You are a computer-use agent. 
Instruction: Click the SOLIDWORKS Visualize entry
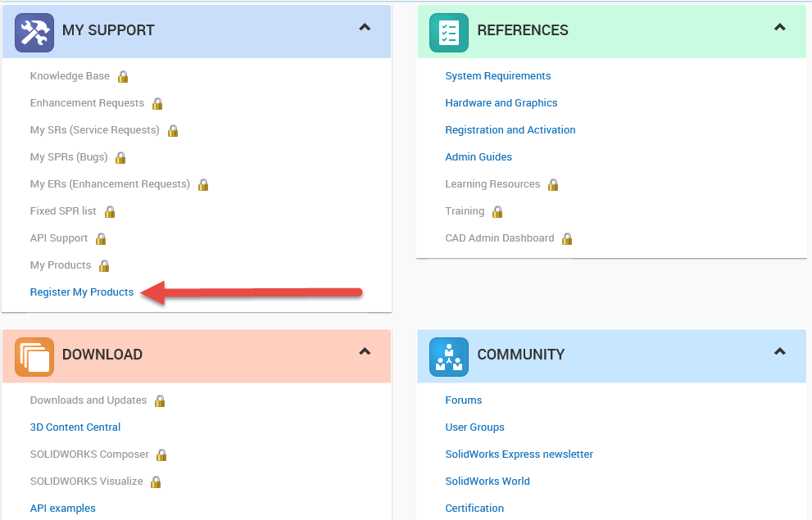pyautogui.click(x=87, y=482)
